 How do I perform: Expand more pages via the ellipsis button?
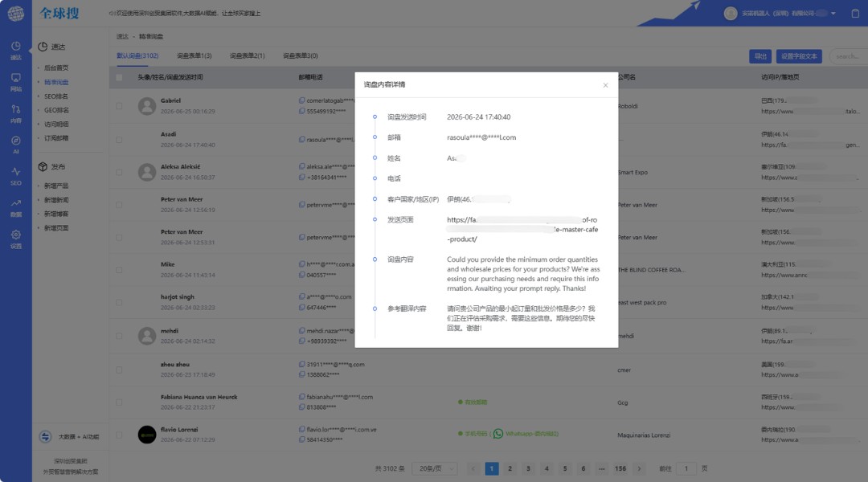coord(601,468)
